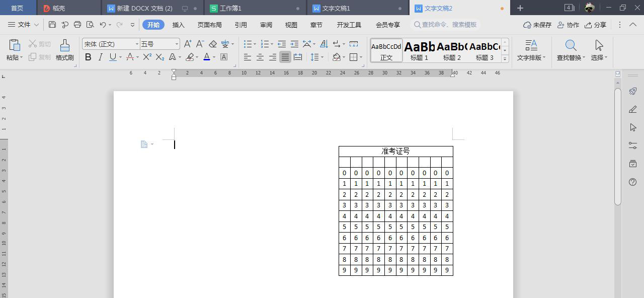Open the Text Layout (文字排版) dropdown
The height and width of the screenshot is (298, 644).
click(531, 57)
